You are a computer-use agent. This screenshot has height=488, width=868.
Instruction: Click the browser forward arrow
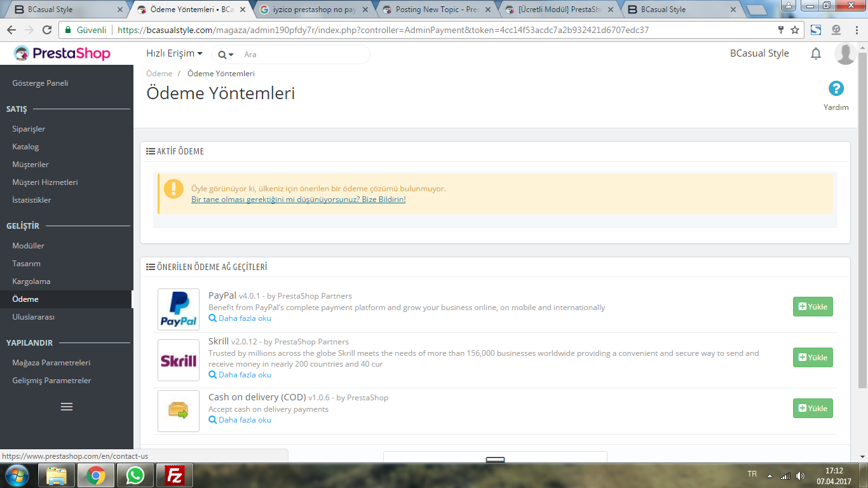point(29,30)
